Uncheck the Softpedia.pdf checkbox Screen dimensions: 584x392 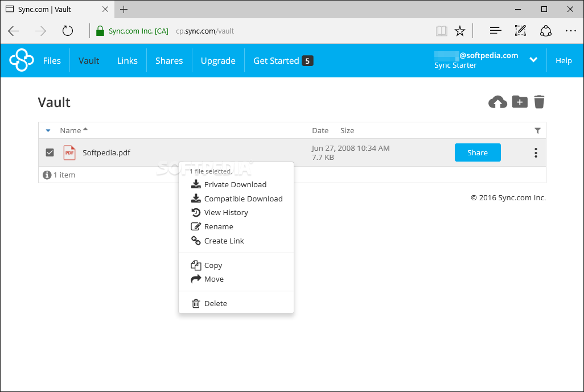50,152
